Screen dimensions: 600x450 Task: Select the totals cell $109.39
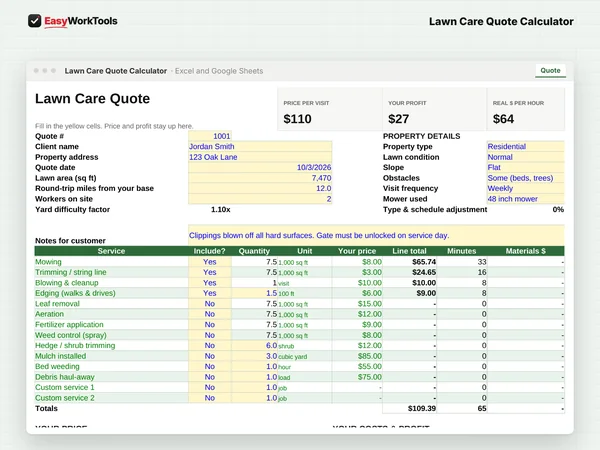(409, 408)
